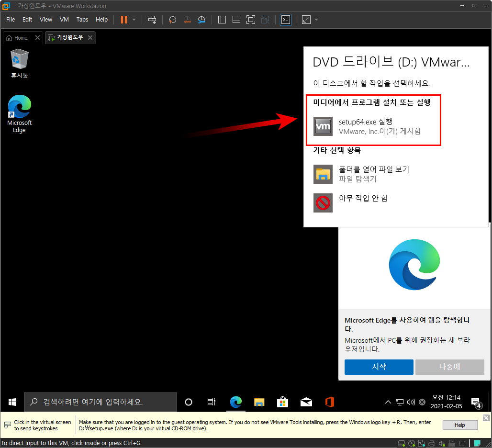Select the 휴지통 recycle bin icon

(20, 63)
